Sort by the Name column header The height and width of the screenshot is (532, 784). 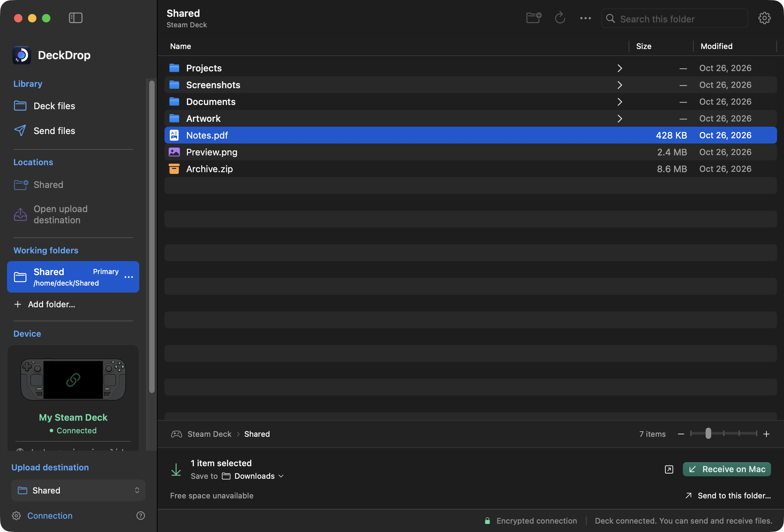pyautogui.click(x=181, y=46)
